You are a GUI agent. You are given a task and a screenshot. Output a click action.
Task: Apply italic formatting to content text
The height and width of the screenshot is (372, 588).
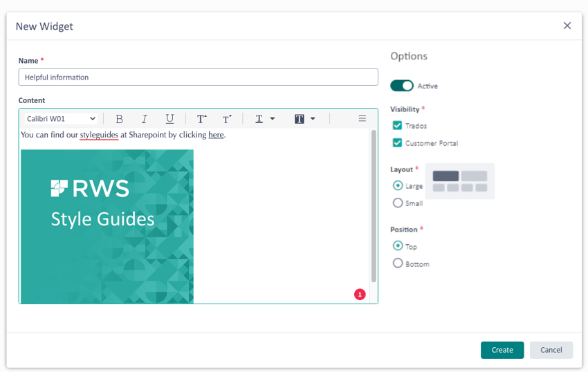145,119
